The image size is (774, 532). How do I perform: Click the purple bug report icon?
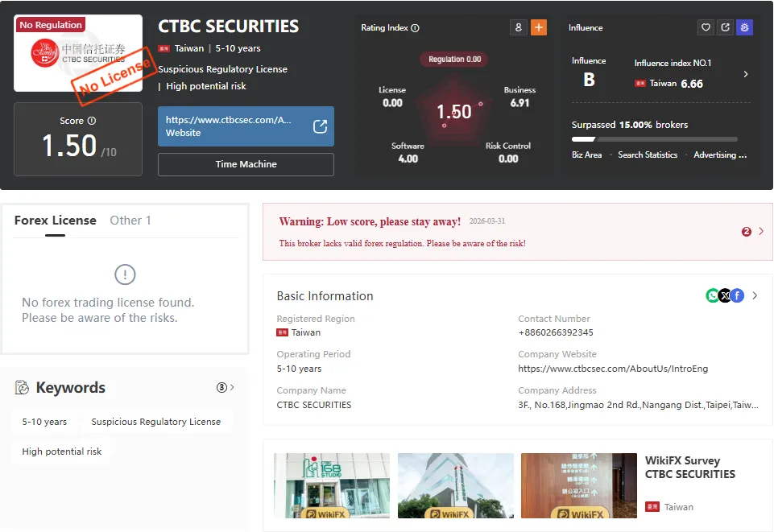coord(744,27)
